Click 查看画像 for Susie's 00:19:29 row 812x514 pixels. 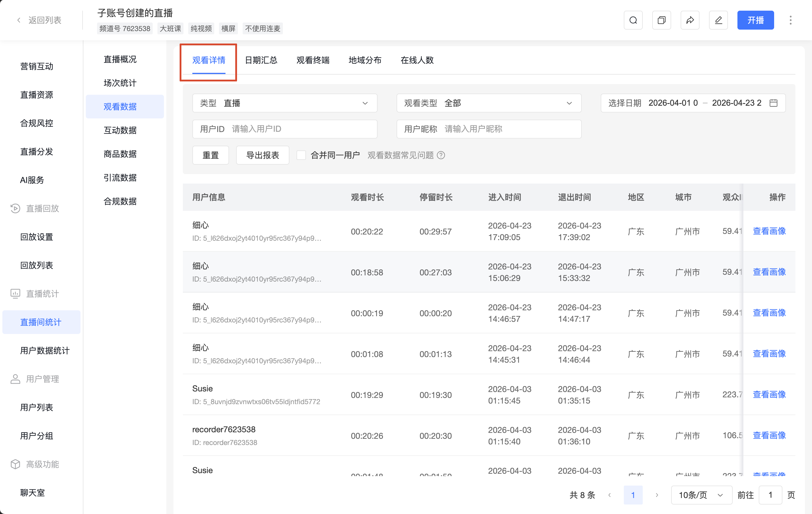(x=769, y=394)
